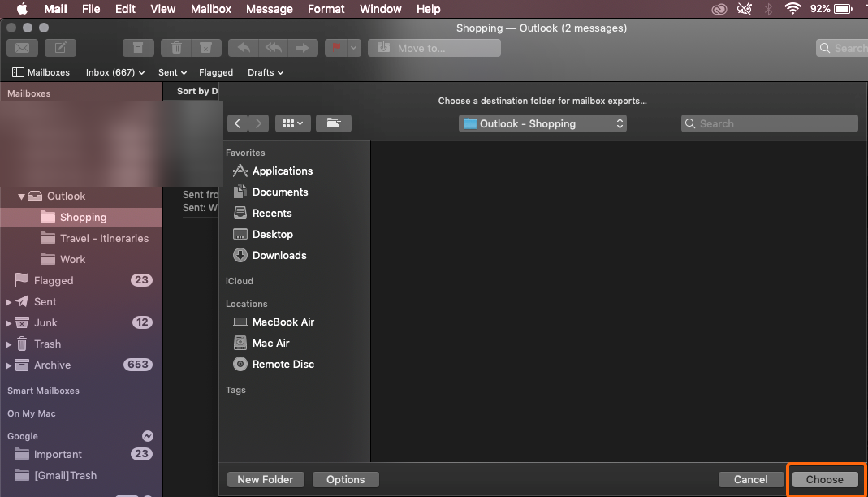This screenshot has width=868, height=497.
Task: Select Documents in Favorites
Action: [280, 192]
